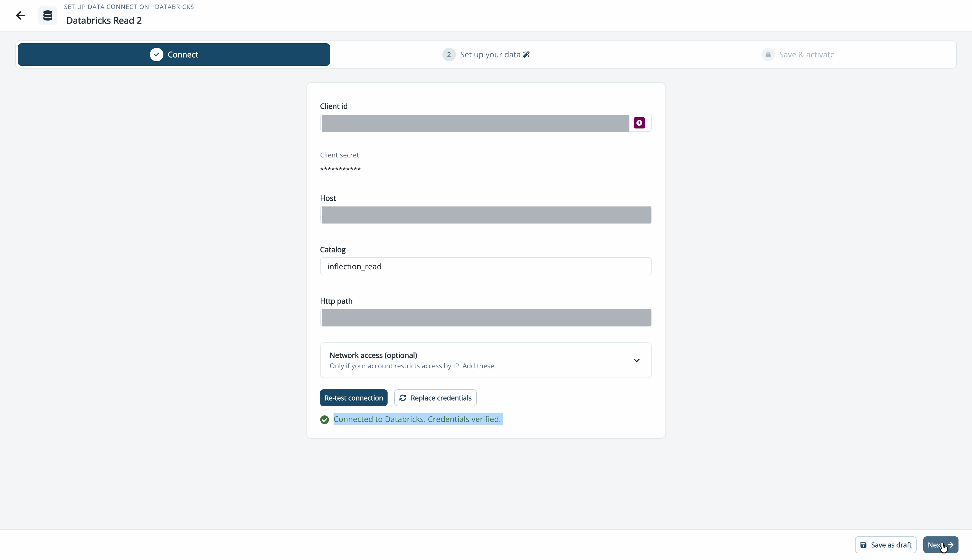Click the Catalog field containing inflection_read

[486, 267]
